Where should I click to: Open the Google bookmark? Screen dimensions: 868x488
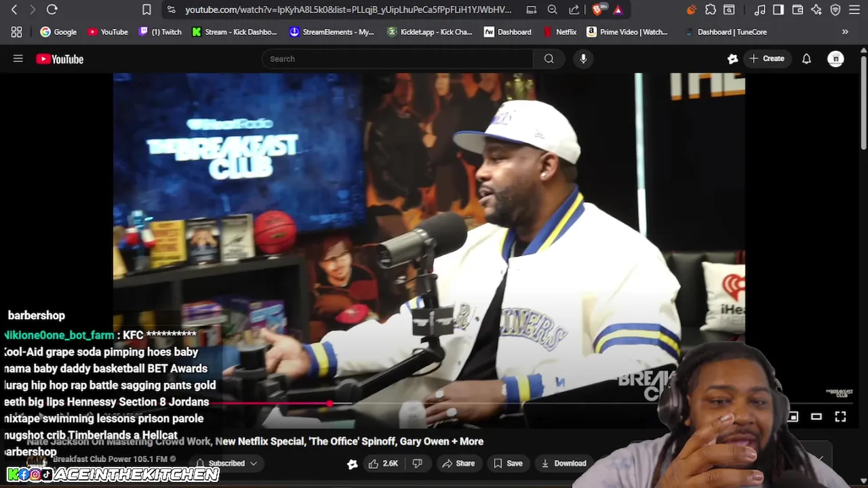58,32
